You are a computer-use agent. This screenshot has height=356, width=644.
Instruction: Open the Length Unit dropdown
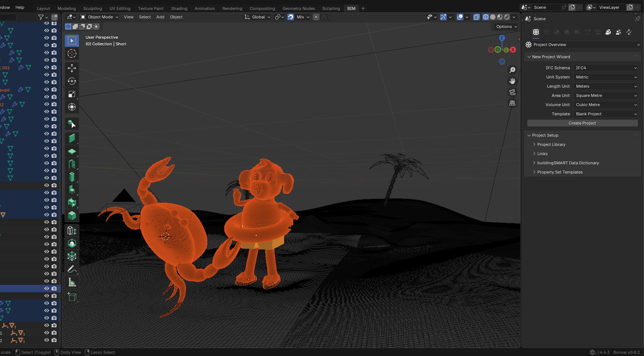(x=606, y=86)
